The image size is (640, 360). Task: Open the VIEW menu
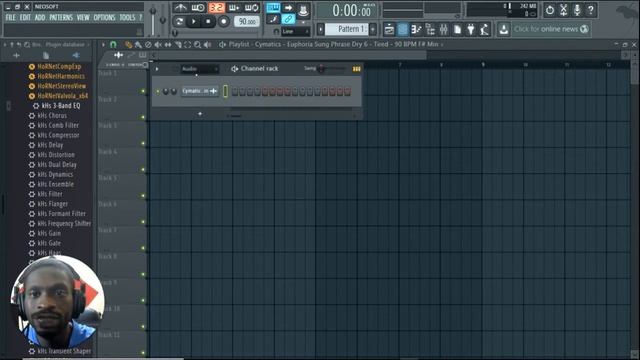point(83,18)
